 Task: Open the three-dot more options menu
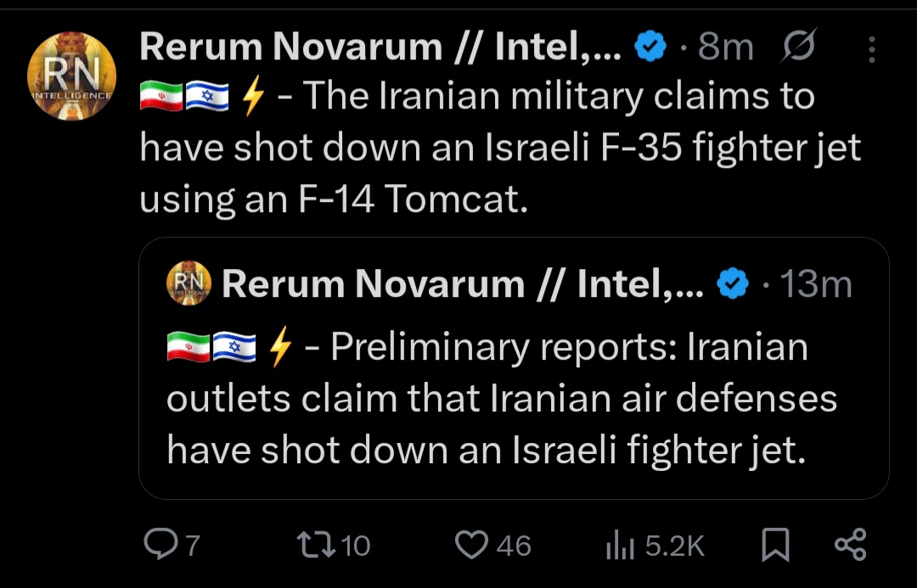(x=871, y=49)
